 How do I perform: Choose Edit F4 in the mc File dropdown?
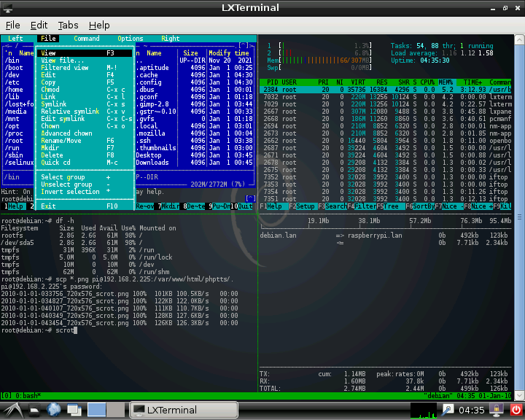pyautogui.click(x=85, y=75)
